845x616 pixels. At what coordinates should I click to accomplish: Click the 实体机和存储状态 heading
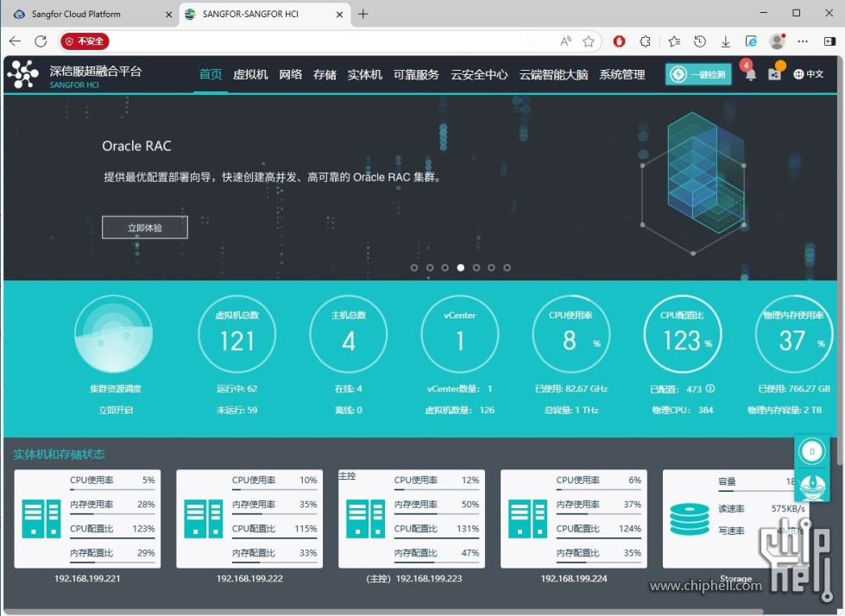pyautogui.click(x=59, y=454)
